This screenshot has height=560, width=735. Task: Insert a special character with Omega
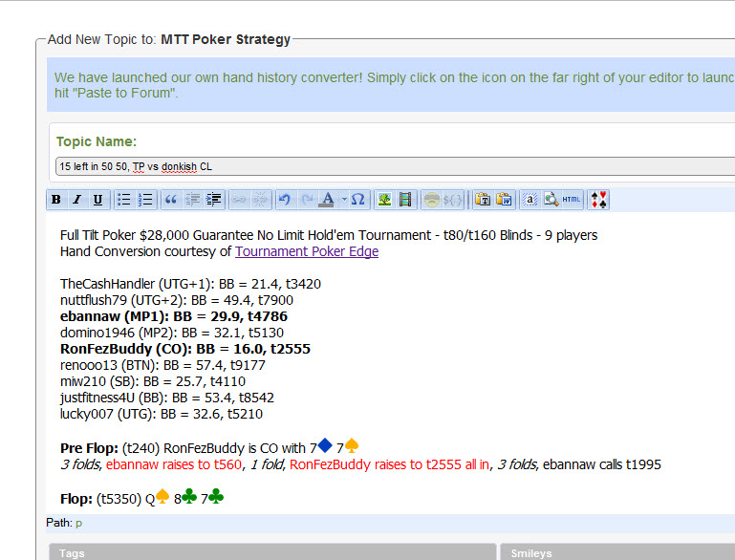(x=357, y=200)
